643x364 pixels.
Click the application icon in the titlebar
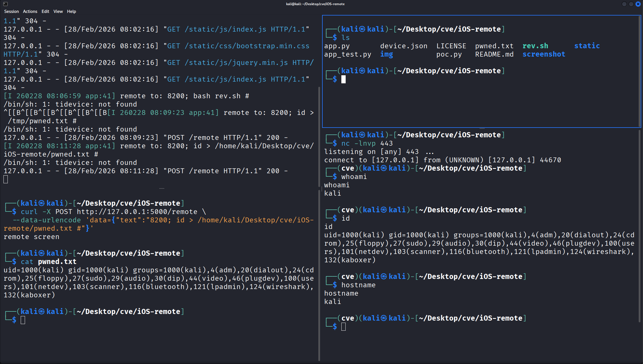coord(5,4)
